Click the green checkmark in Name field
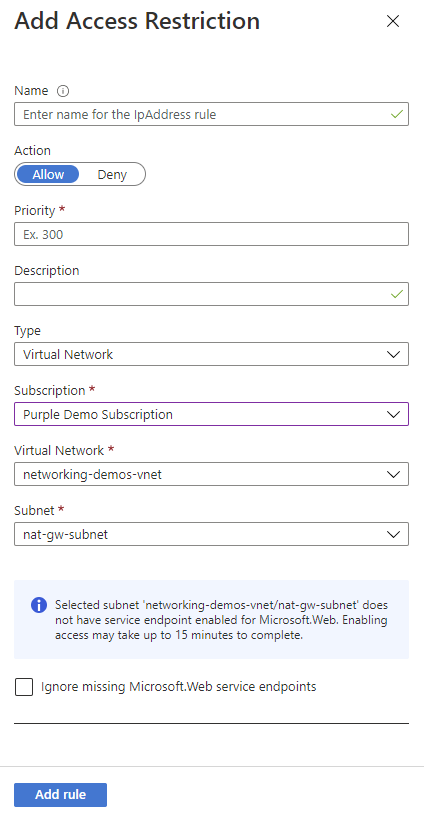This screenshot has height=816, width=424. pyautogui.click(x=397, y=114)
